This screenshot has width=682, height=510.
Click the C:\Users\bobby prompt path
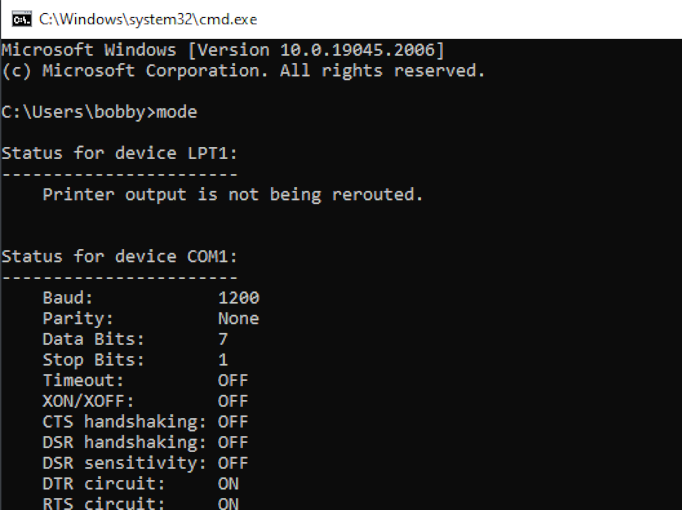(x=73, y=112)
